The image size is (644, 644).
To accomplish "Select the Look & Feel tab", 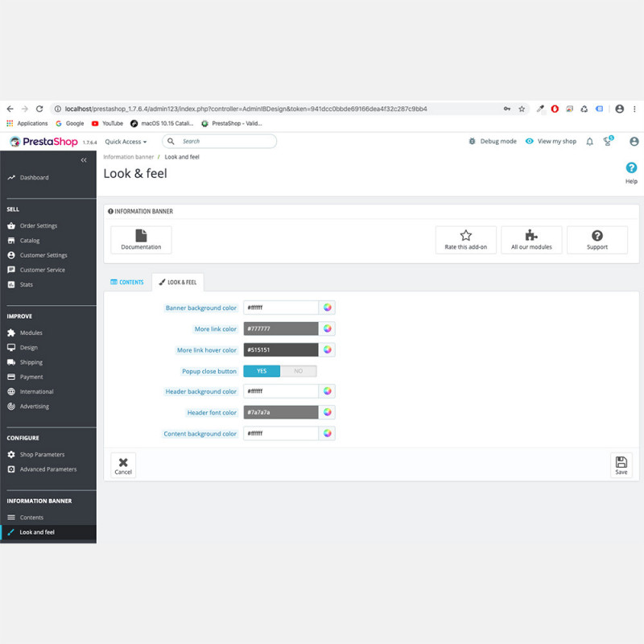I will pos(178,283).
